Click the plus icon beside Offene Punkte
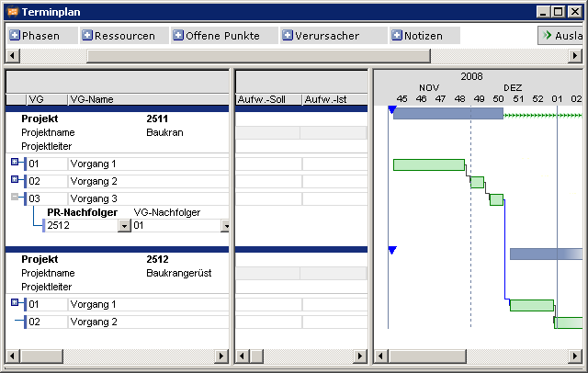The height and width of the screenshot is (373, 588). point(178,36)
